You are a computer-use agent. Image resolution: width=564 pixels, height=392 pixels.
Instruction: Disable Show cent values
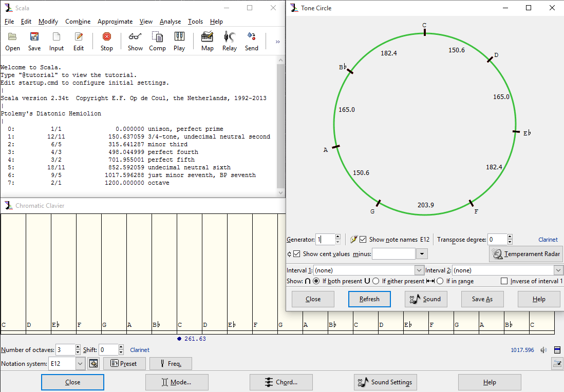[x=297, y=253]
